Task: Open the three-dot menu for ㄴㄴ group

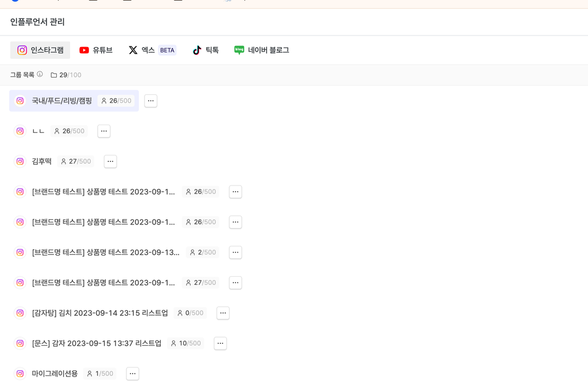Action: click(x=104, y=131)
